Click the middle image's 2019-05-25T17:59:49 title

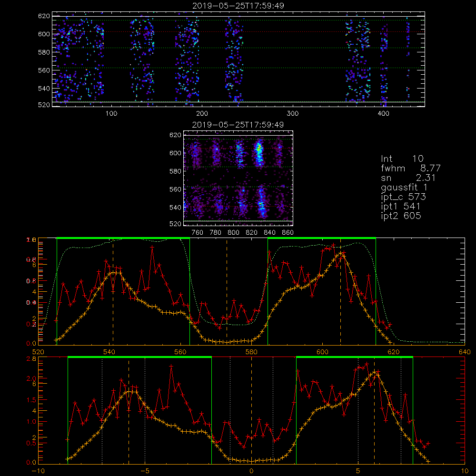click(x=238, y=125)
